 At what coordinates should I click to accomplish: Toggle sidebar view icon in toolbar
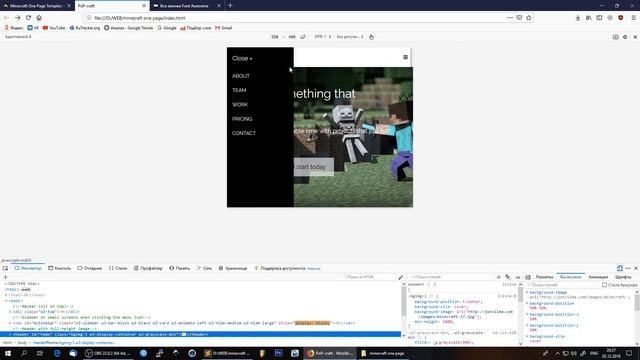(599, 18)
